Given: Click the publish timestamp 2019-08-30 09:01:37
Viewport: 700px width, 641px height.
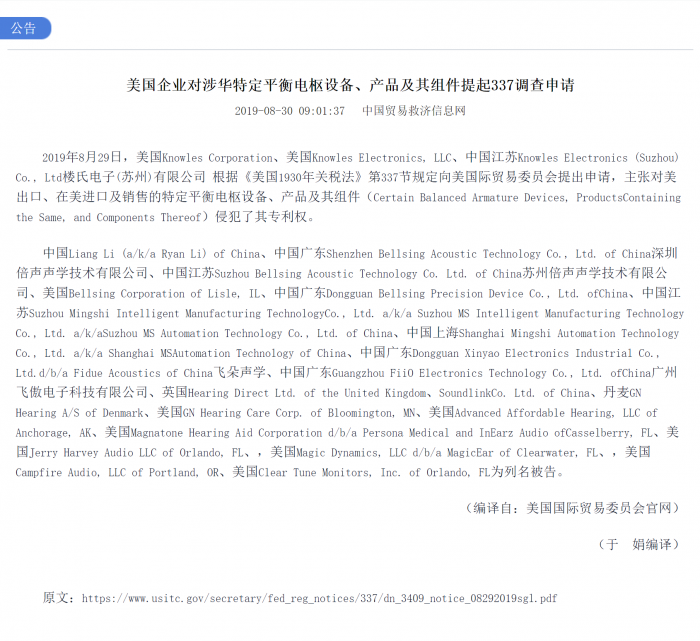Looking at the screenshot, I should point(290,111).
